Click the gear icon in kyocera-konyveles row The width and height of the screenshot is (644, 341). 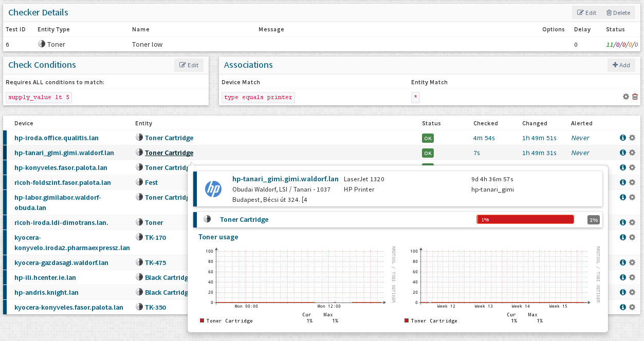click(632, 307)
